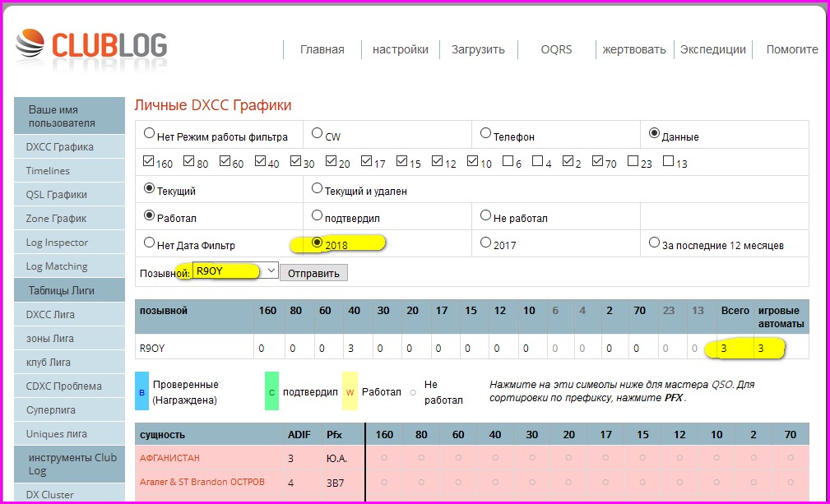830x504 pixels.
Task: Click the yellow W worked legend icon
Action: 350,391
